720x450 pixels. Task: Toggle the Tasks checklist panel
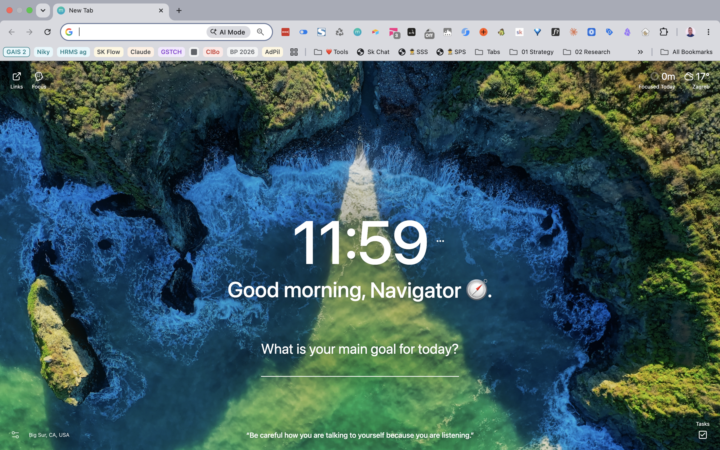[x=703, y=432]
